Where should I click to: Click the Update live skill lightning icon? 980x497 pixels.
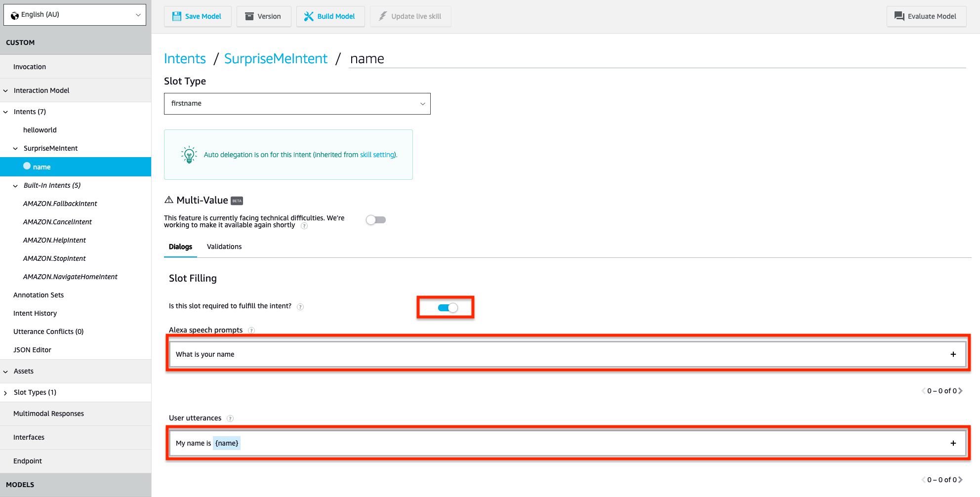[382, 16]
